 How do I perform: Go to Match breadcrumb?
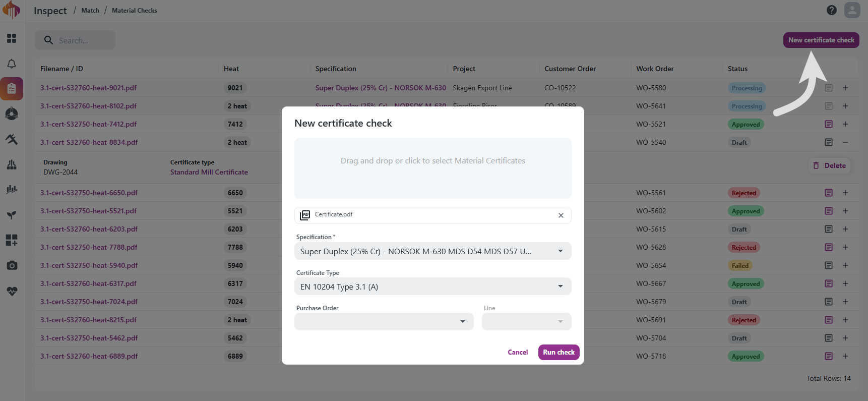(x=90, y=11)
